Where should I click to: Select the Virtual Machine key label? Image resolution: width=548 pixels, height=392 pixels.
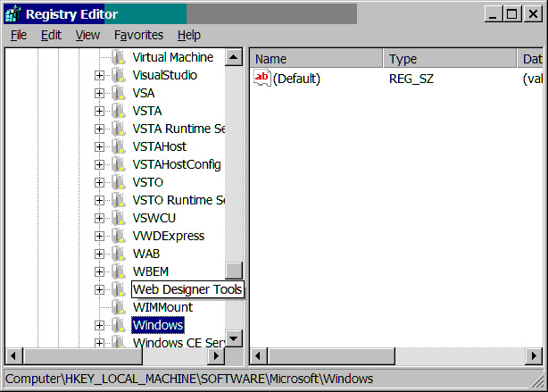pyautogui.click(x=172, y=57)
